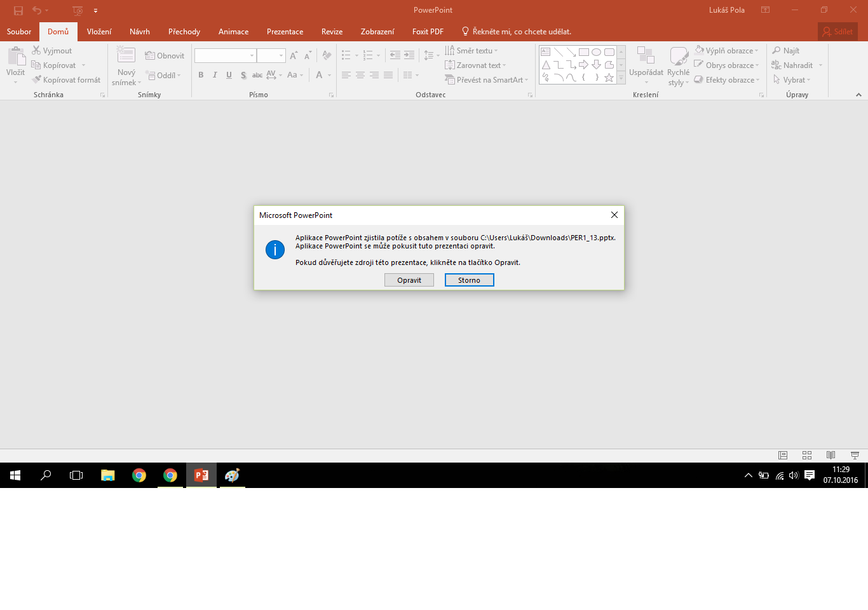
Task: Switch to the Vložení tab
Action: click(99, 32)
